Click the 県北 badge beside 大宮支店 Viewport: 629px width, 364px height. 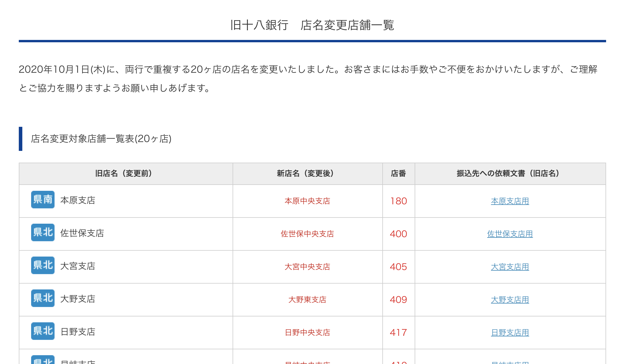pos(43,265)
